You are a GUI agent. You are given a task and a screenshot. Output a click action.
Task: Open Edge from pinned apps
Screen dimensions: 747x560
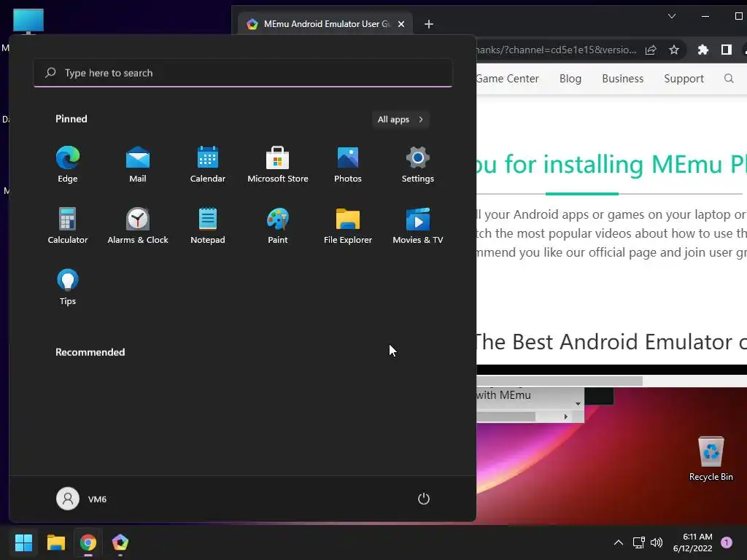pyautogui.click(x=68, y=164)
